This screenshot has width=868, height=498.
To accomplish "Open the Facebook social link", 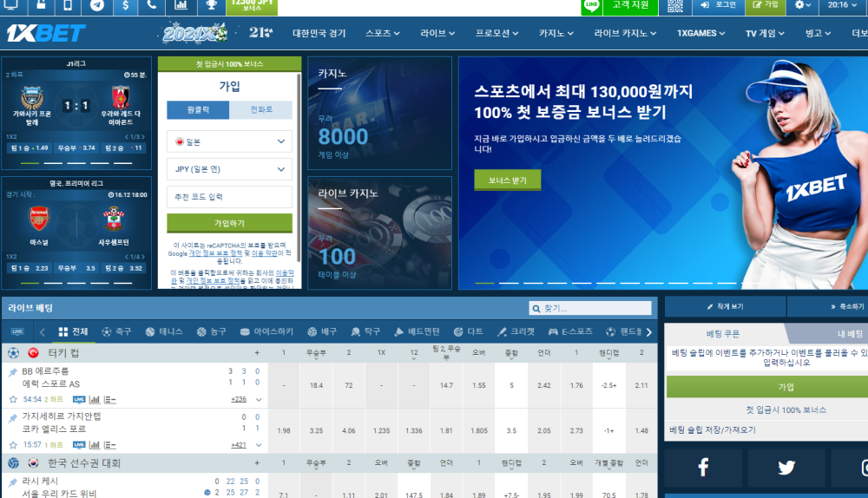I will click(x=703, y=468).
